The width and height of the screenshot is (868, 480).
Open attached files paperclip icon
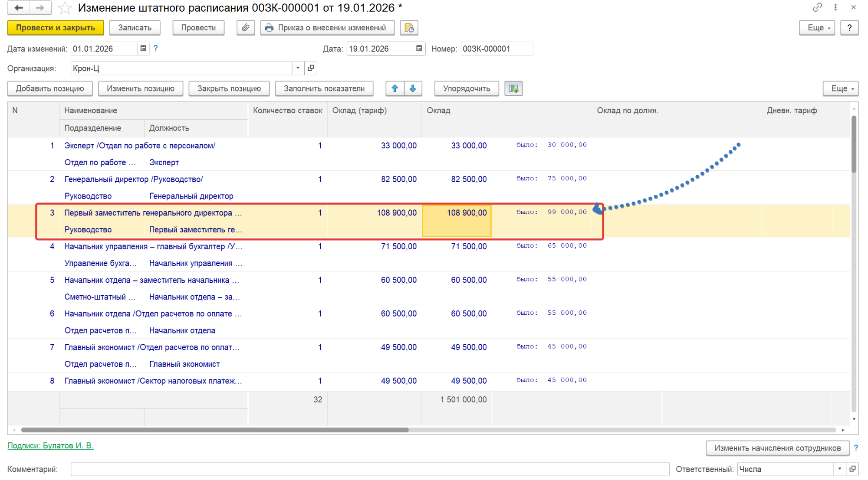[x=246, y=28]
